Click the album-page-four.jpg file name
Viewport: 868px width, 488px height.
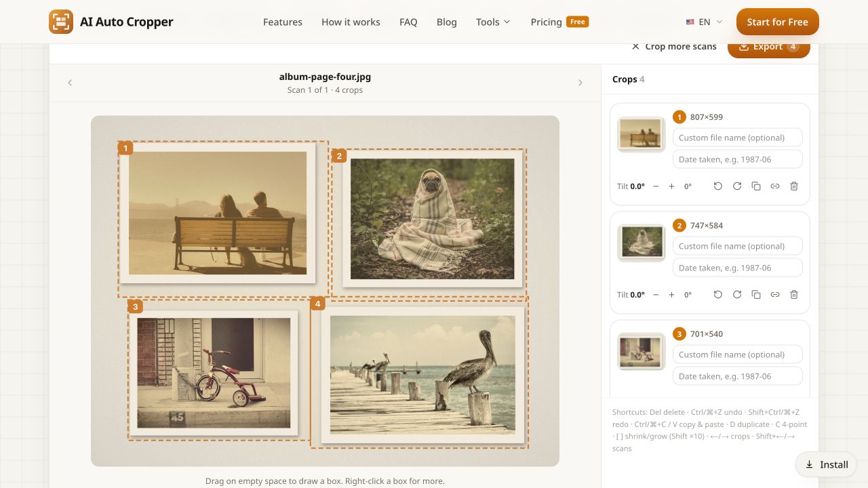tap(325, 77)
